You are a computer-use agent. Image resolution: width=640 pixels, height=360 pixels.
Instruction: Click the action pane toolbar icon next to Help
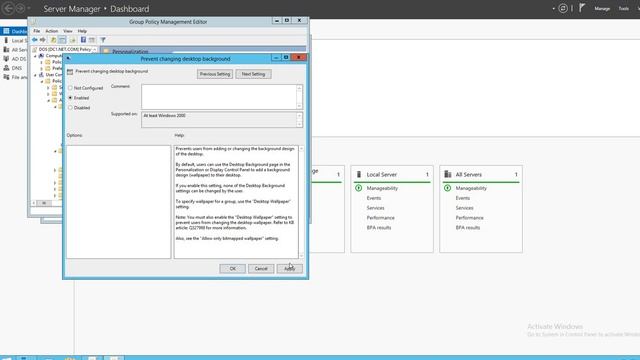92,40
